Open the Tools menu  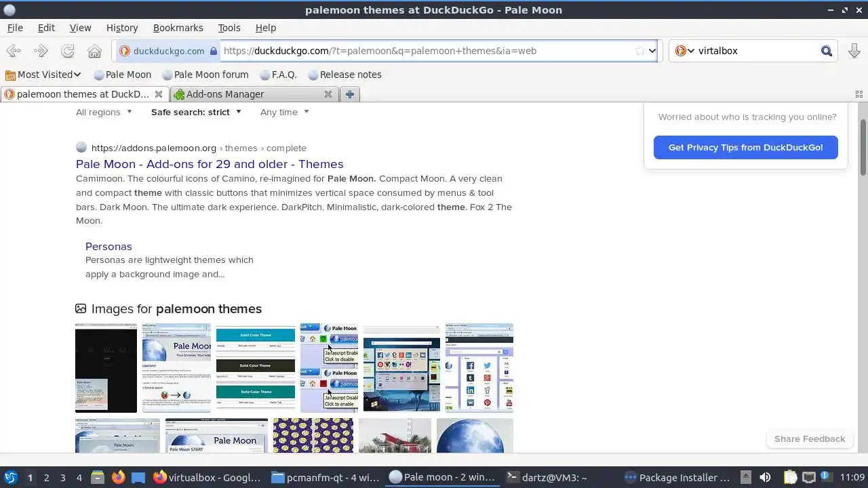click(x=229, y=28)
